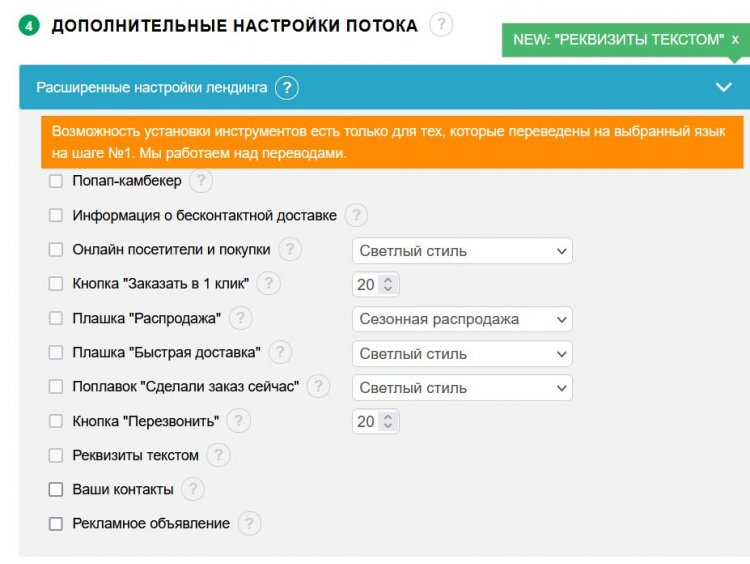Show help for Реквизиты текстом

218,455
